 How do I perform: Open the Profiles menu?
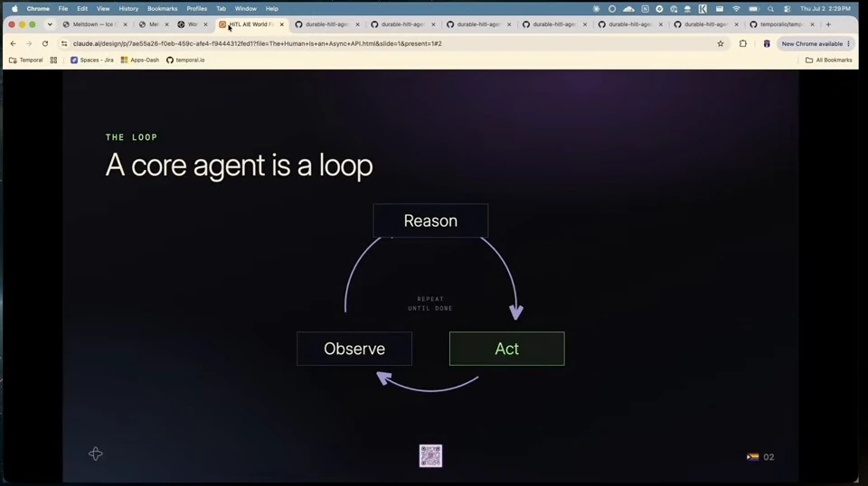click(196, 9)
